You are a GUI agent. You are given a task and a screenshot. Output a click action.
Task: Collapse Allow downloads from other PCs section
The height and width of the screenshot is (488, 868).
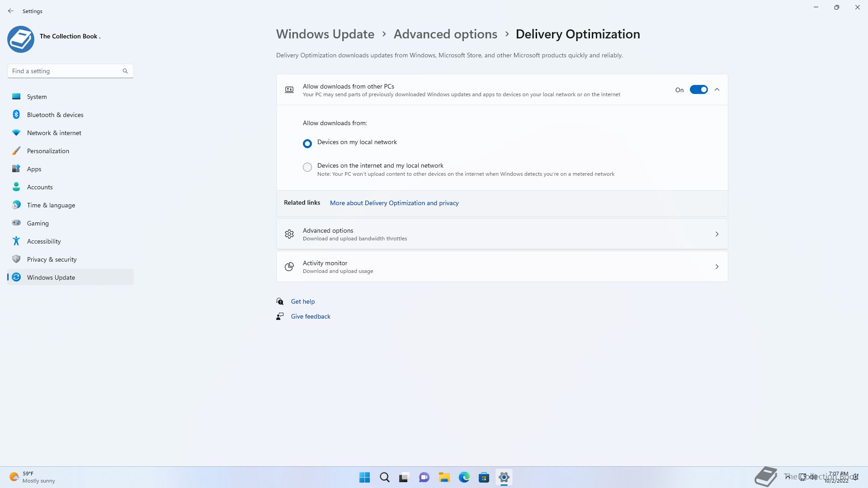(x=717, y=89)
